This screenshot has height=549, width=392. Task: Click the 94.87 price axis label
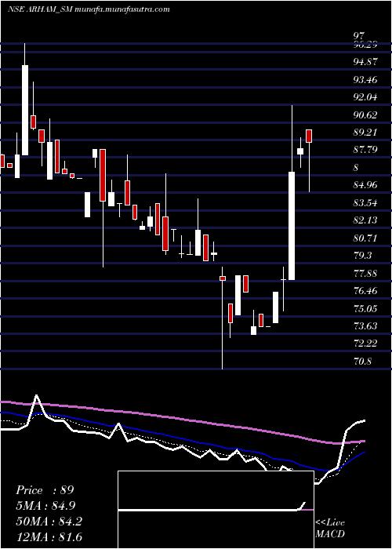click(365, 62)
